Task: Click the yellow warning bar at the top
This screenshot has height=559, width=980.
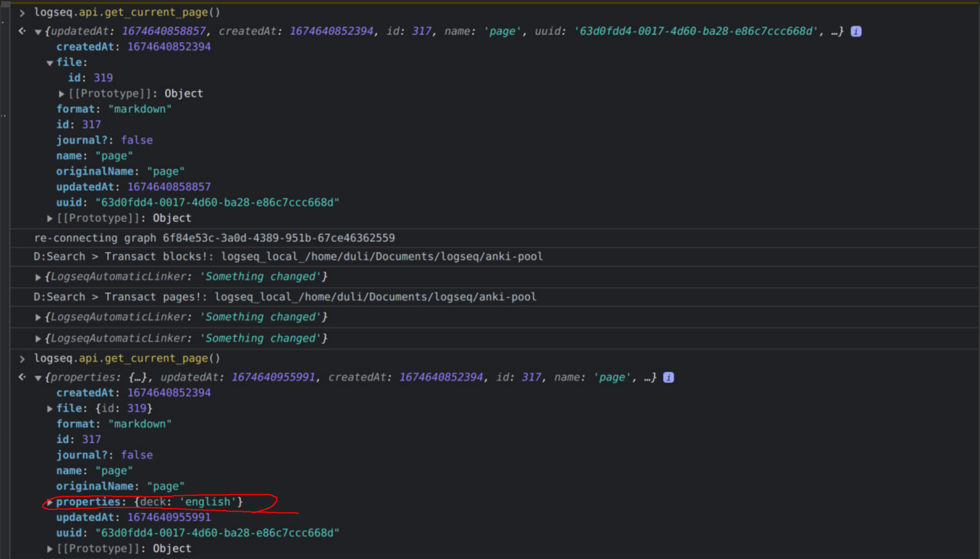Action: [x=490, y=2]
